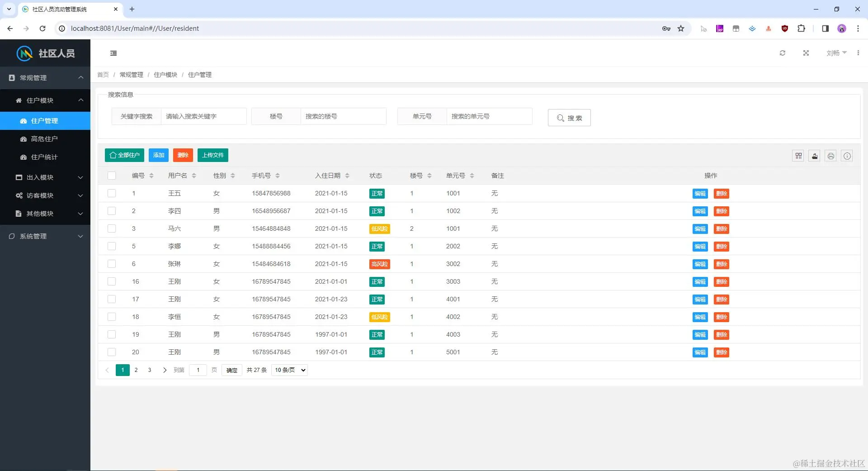Focus the 搜索的楼号 input field
The image size is (868, 471).
(344, 116)
